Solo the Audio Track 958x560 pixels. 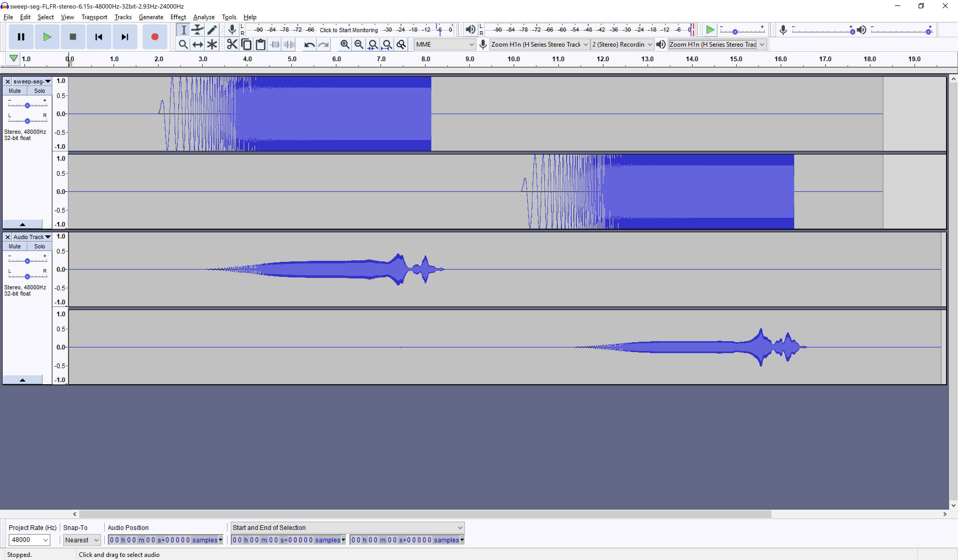pos(39,246)
